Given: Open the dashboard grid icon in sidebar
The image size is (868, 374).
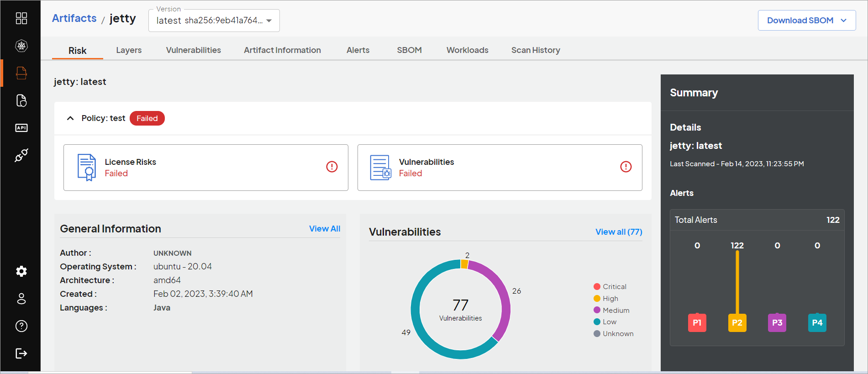Looking at the screenshot, I should [x=21, y=18].
